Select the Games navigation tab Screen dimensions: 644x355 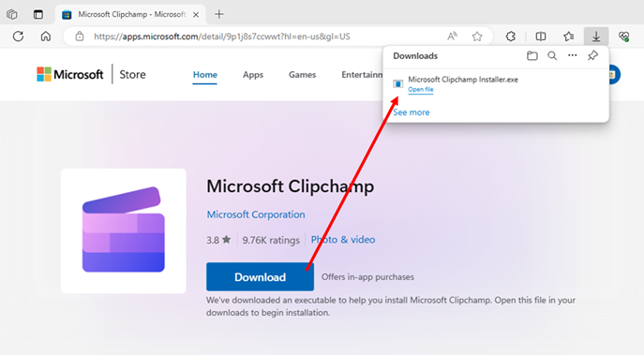[x=302, y=75]
